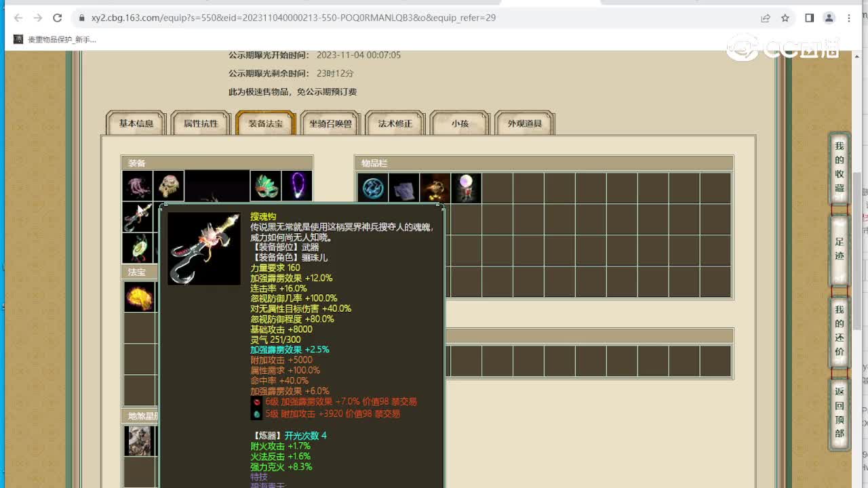Screen dimensions: 868x488
Task: Open 我的还价 side button
Action: pyautogui.click(x=840, y=332)
